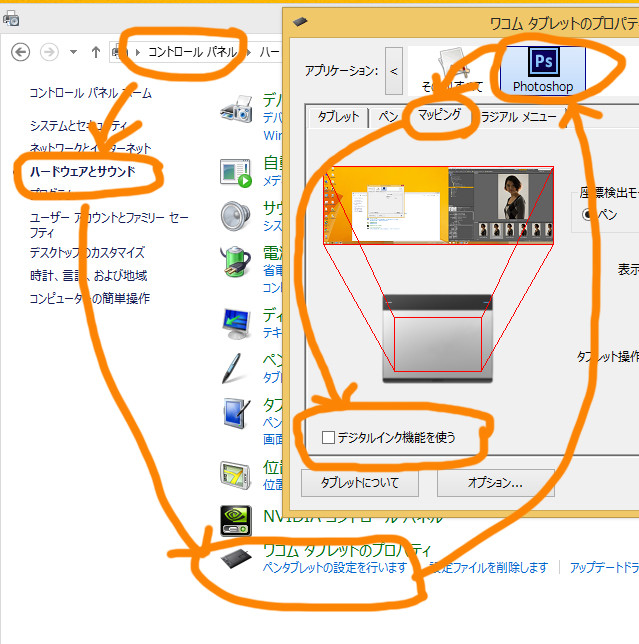639x644 pixels.
Task: Click the 'タブレットについて' button
Action: (360, 483)
